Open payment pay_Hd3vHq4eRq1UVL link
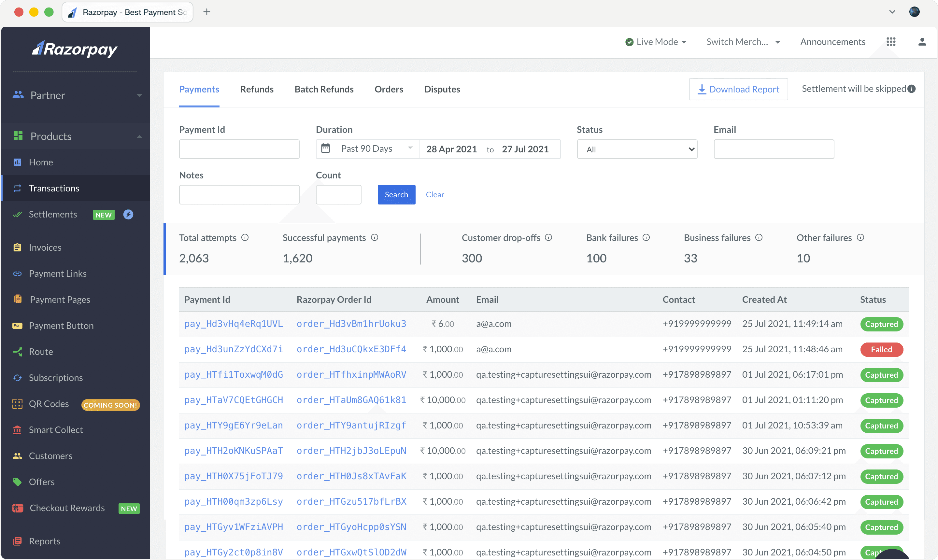 click(x=233, y=324)
